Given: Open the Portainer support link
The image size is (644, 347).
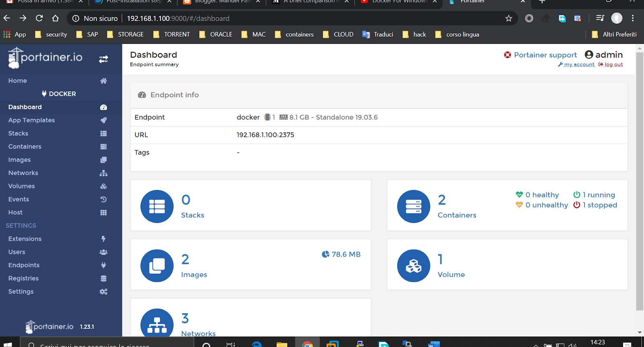Looking at the screenshot, I should (545, 55).
